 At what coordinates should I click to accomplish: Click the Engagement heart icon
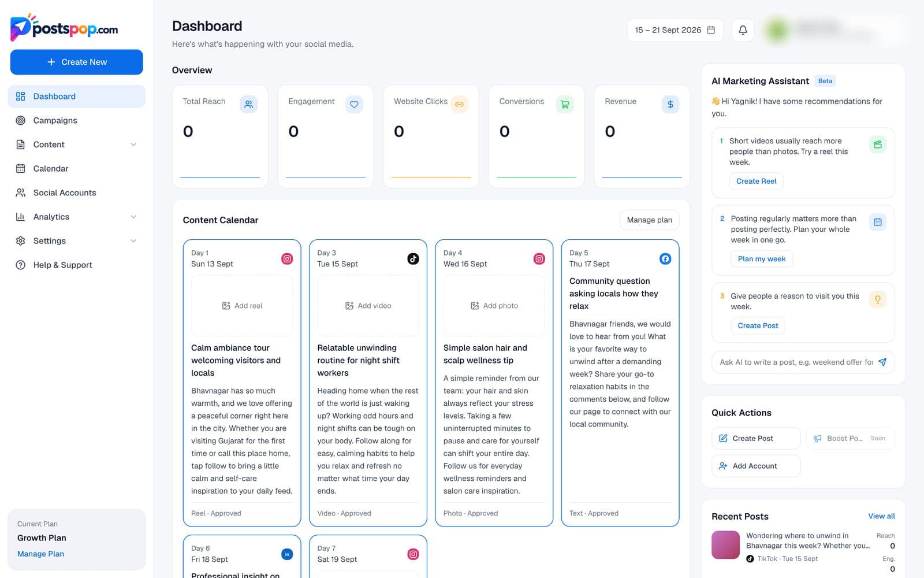click(354, 104)
